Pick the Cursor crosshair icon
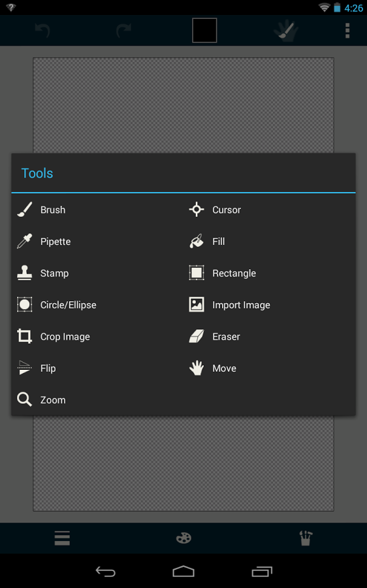Viewport: 367px width, 588px height. (x=197, y=210)
